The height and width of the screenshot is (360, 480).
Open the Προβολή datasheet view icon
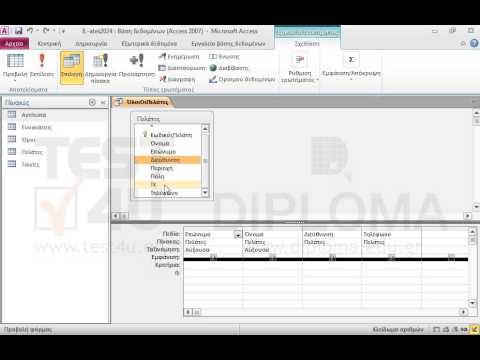[15, 66]
